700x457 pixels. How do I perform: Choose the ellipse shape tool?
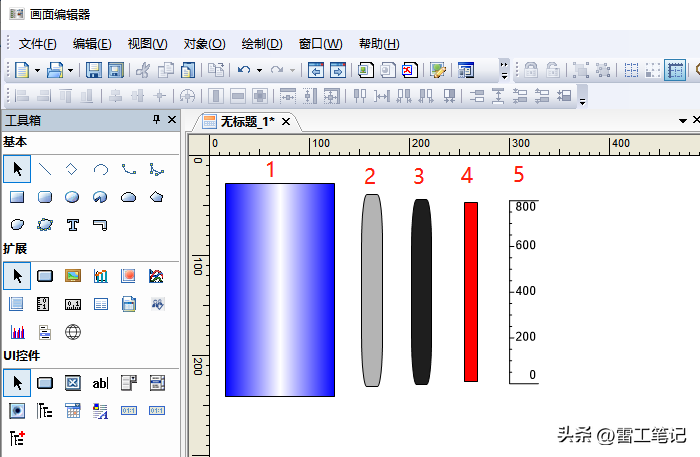(x=72, y=197)
